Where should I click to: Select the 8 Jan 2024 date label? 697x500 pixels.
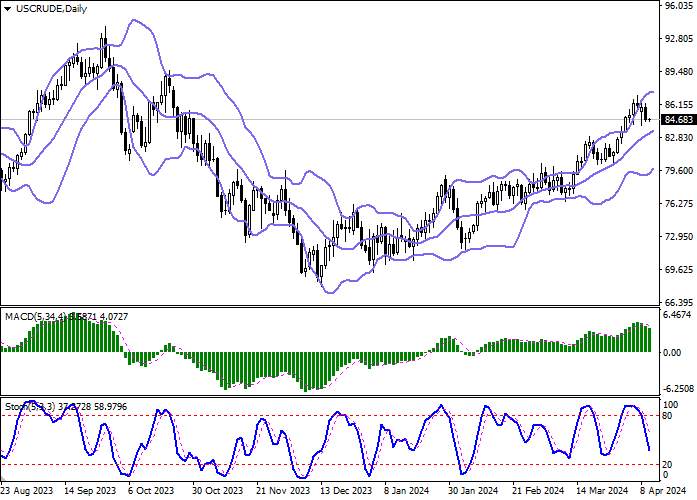(408, 491)
